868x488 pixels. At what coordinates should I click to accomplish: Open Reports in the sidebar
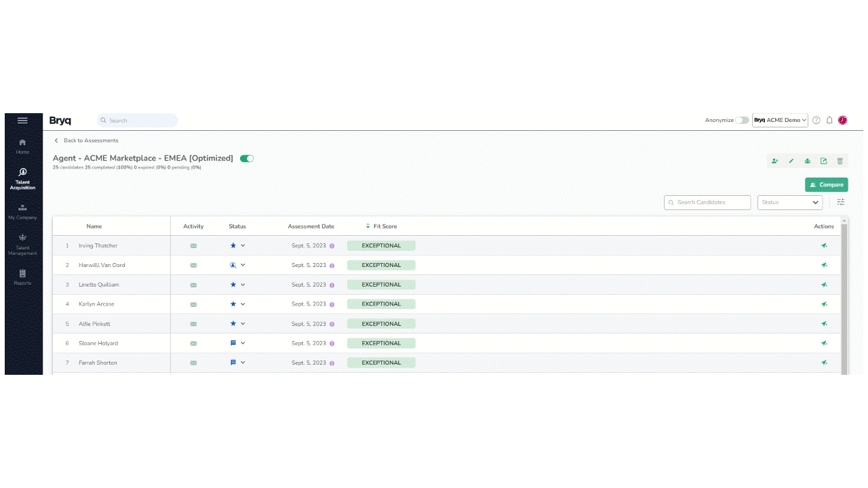pos(23,277)
